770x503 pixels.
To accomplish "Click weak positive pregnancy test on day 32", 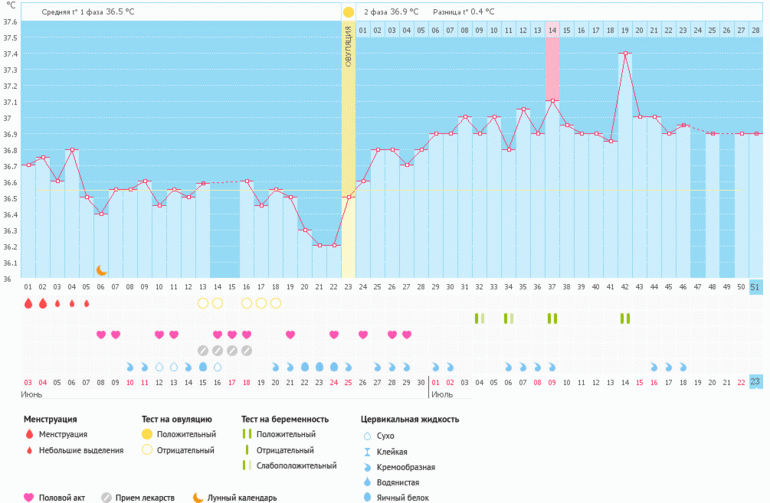I will [x=479, y=319].
